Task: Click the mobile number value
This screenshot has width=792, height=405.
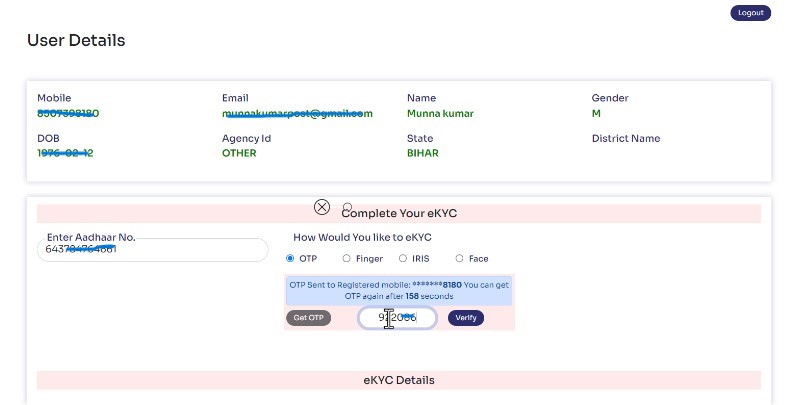Action: (68, 114)
